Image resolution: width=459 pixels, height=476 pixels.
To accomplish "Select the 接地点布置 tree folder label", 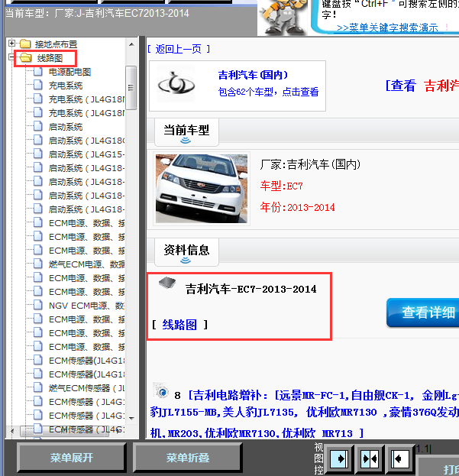I will 56,44.
